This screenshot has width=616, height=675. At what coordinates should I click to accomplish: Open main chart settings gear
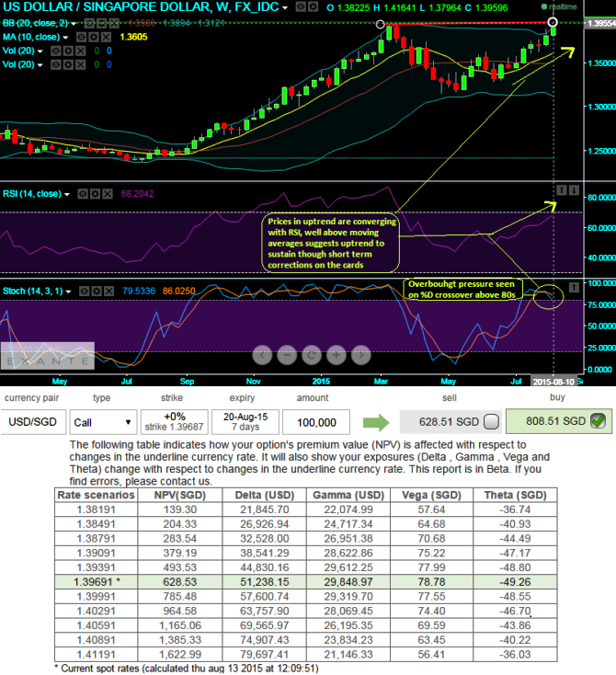[x=313, y=6]
